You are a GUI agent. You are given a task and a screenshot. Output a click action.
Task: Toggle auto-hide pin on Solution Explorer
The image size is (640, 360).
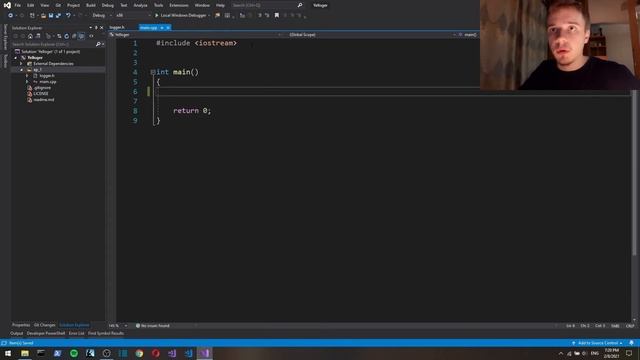pos(96,28)
